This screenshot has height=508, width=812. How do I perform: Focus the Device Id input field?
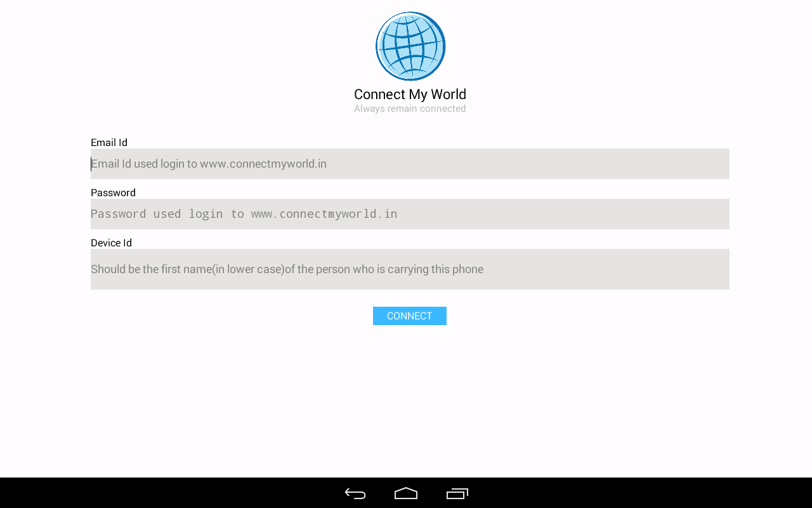point(410,269)
